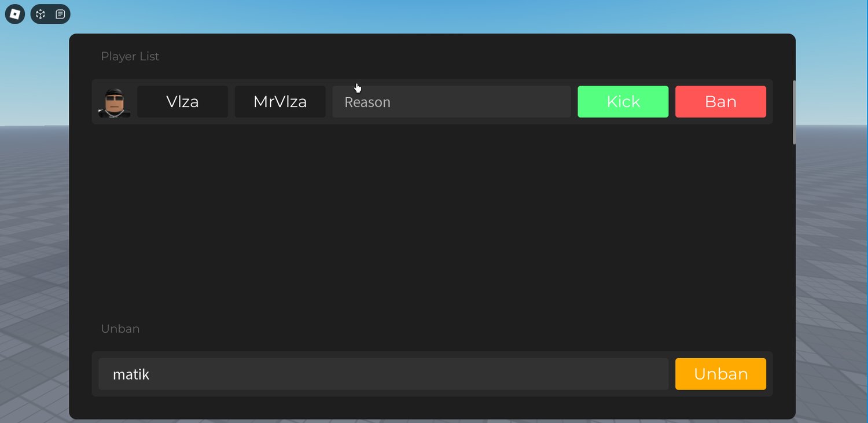Click the pill-shaped top bar between icons

(x=50, y=14)
